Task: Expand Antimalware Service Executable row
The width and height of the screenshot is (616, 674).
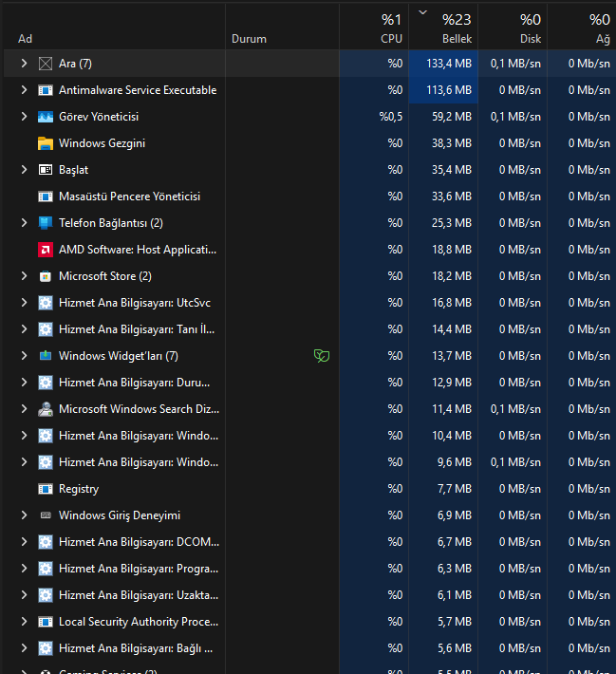Action: (x=24, y=90)
